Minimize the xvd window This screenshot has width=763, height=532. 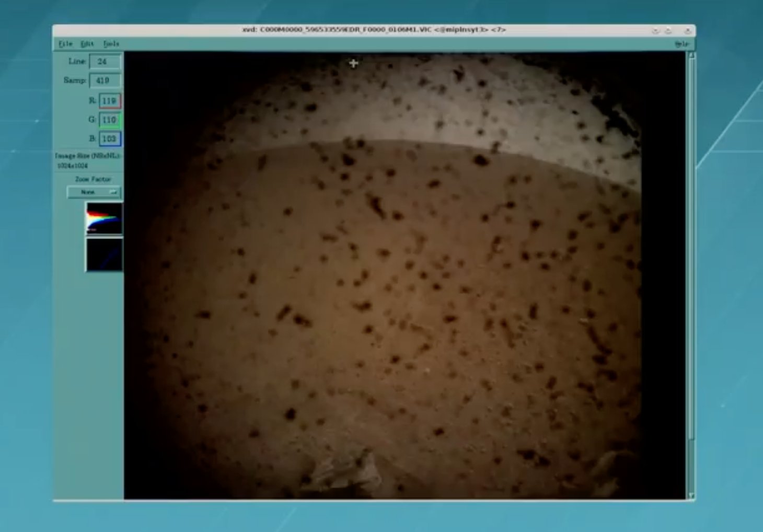tap(655, 31)
